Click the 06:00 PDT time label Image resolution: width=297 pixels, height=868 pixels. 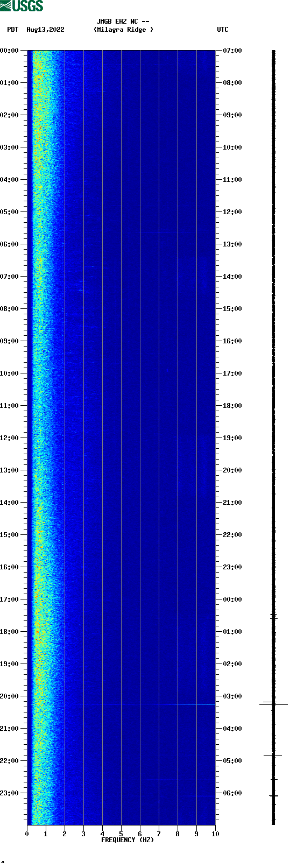[x=9, y=244]
